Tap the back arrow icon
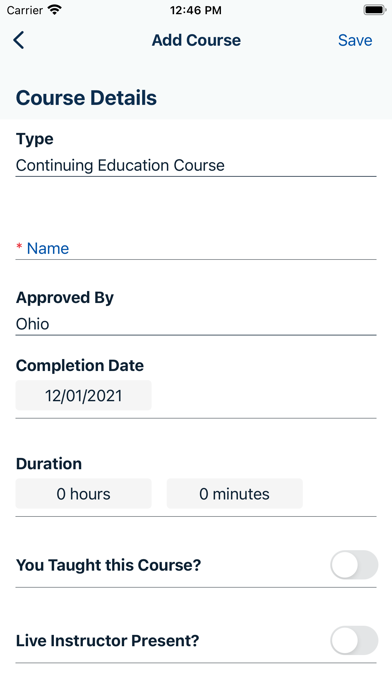 pos(19,40)
